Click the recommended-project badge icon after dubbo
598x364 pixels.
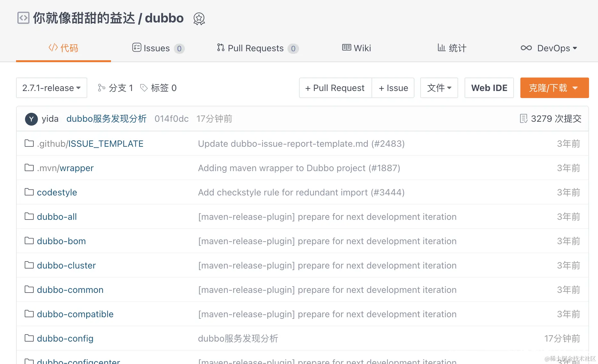pos(199,19)
